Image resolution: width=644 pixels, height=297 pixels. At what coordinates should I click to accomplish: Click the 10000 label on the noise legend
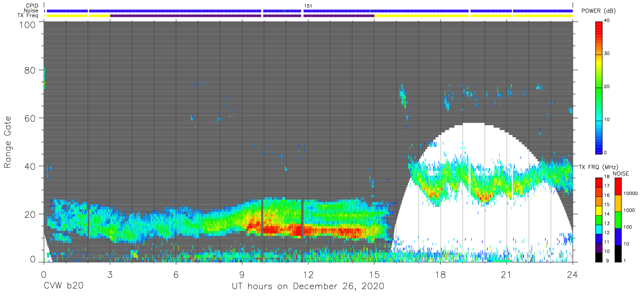pos(631,194)
